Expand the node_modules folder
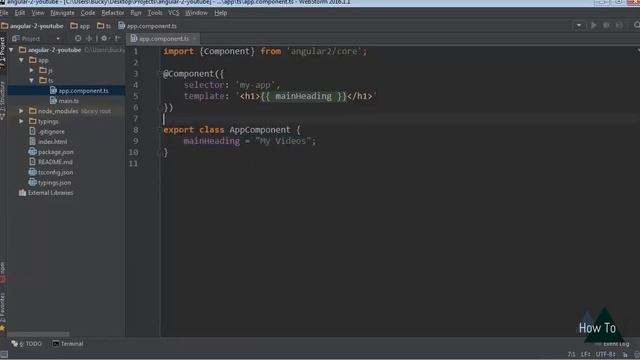The width and height of the screenshot is (640, 360). pos(21,111)
